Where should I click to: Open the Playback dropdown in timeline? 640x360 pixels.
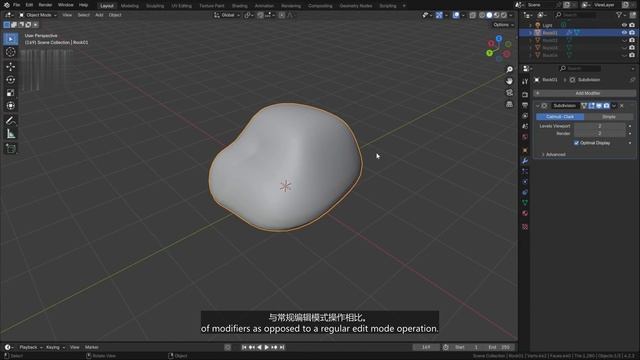tap(31, 347)
